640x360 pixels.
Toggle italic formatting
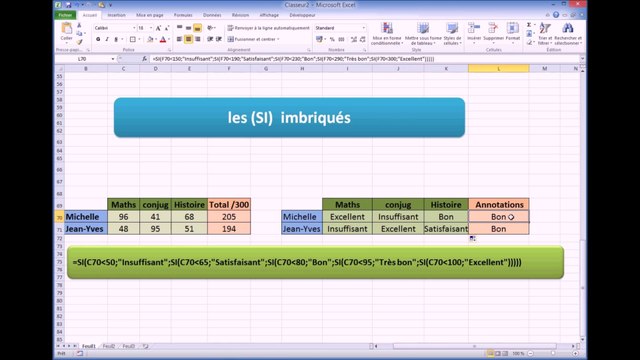tap(107, 39)
